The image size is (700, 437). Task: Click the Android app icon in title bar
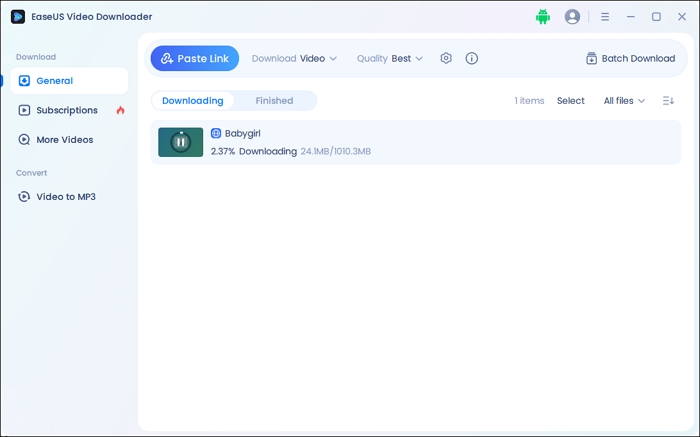[543, 17]
